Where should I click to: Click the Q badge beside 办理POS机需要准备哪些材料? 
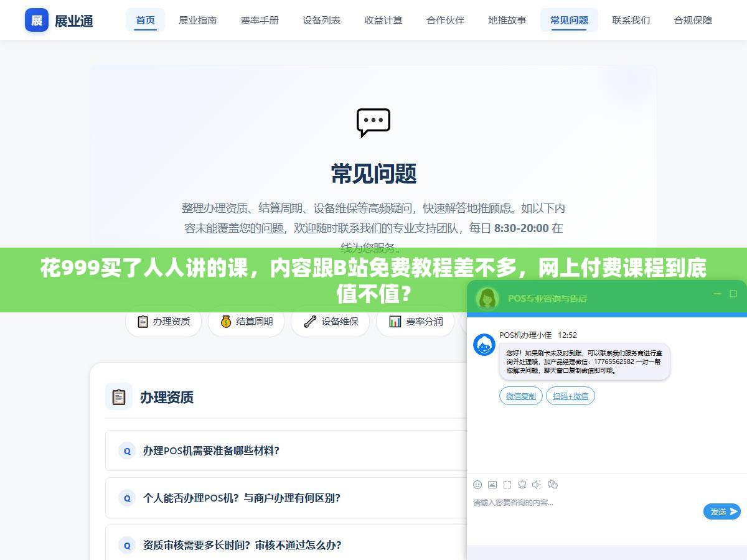coord(127,450)
